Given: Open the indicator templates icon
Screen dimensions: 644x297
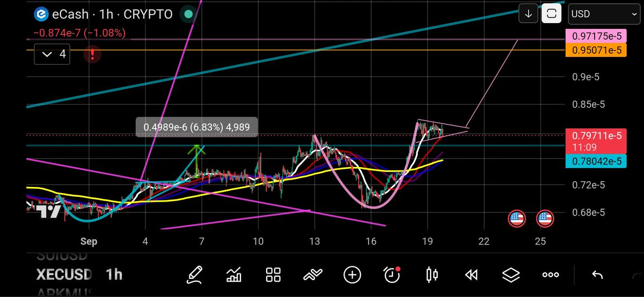Looking at the screenshot, I should [x=313, y=275].
